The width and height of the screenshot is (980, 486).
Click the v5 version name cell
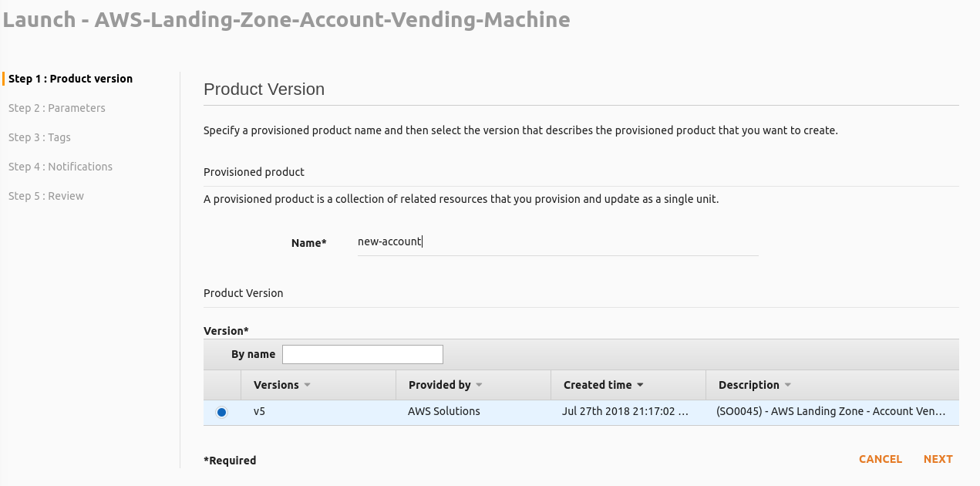[x=260, y=412]
